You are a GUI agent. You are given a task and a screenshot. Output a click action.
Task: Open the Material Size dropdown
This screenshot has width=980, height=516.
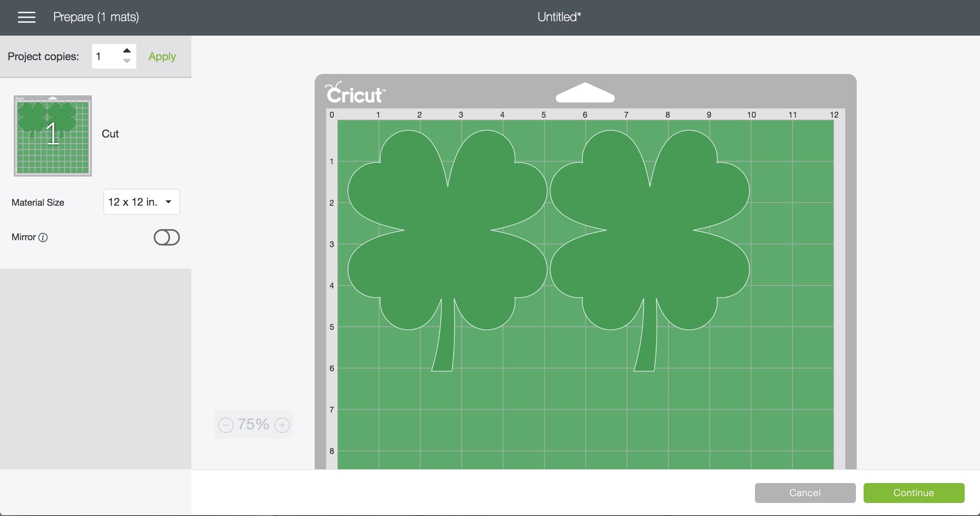click(141, 202)
